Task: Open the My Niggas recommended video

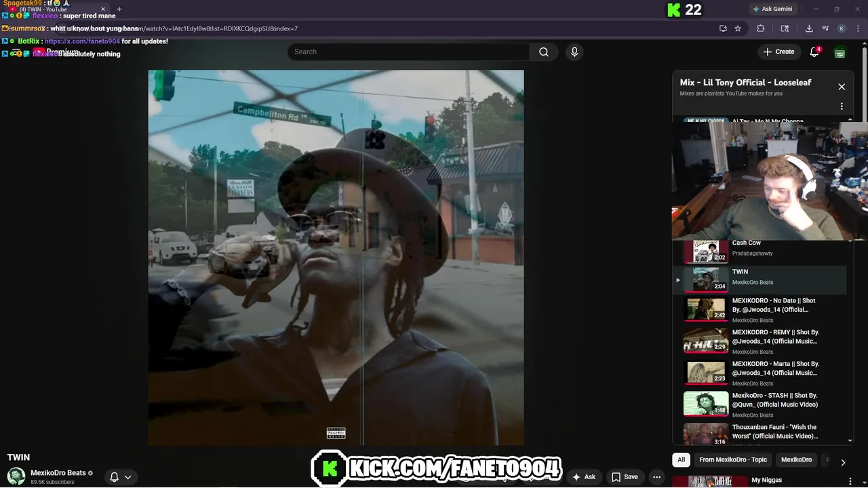Action: [766, 480]
